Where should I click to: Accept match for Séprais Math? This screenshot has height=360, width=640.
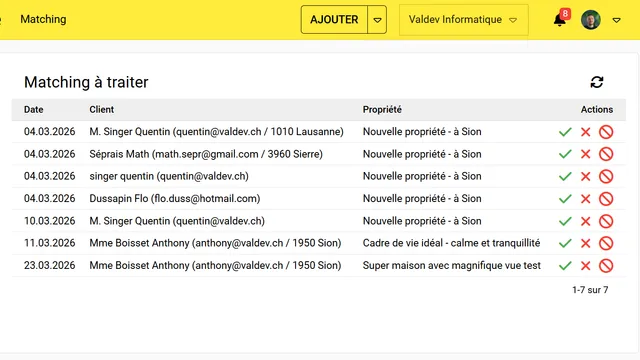coord(565,154)
